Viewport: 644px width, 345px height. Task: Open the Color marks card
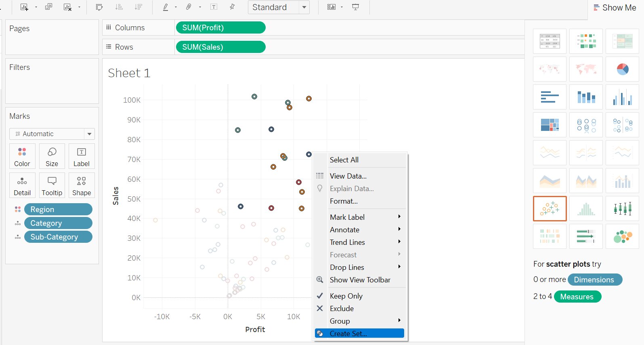(x=22, y=156)
